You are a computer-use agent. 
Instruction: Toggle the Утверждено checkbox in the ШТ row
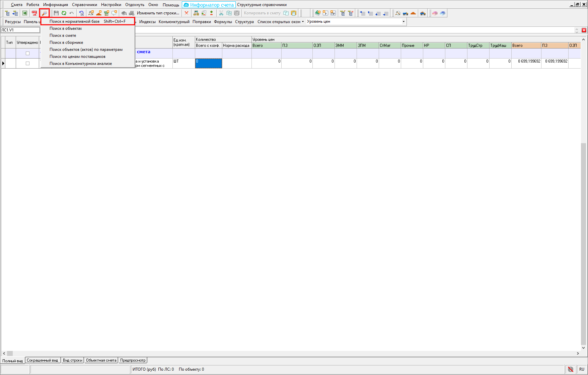[28, 63]
